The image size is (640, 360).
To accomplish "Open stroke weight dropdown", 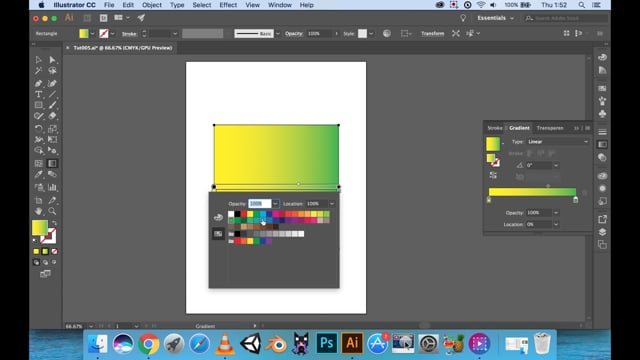I will coord(175,33).
